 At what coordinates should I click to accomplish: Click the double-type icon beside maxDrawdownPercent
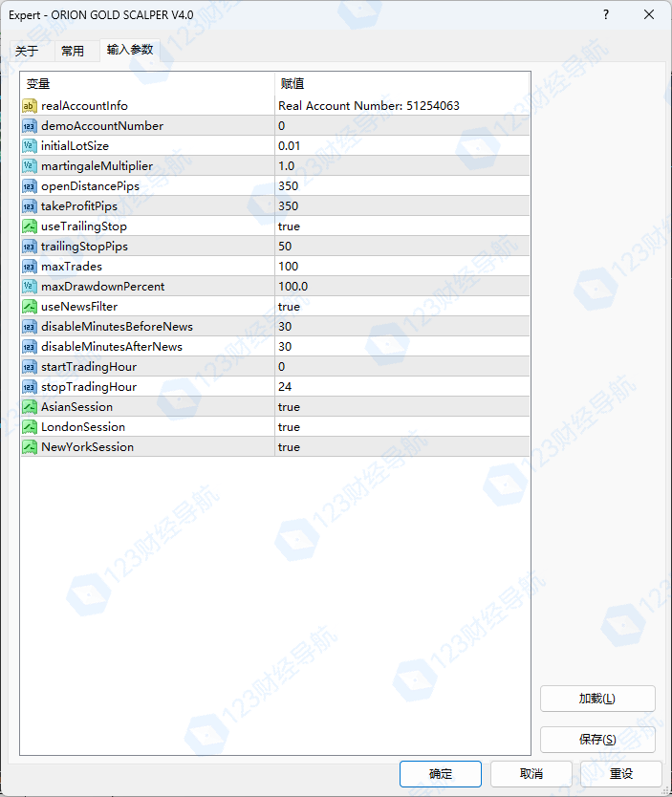coord(30,287)
